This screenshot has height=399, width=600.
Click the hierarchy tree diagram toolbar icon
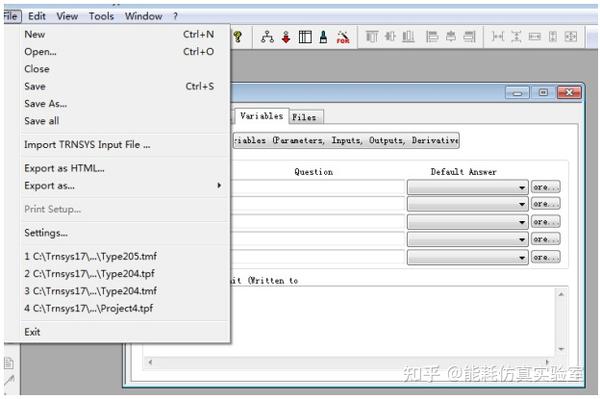pyautogui.click(x=267, y=37)
